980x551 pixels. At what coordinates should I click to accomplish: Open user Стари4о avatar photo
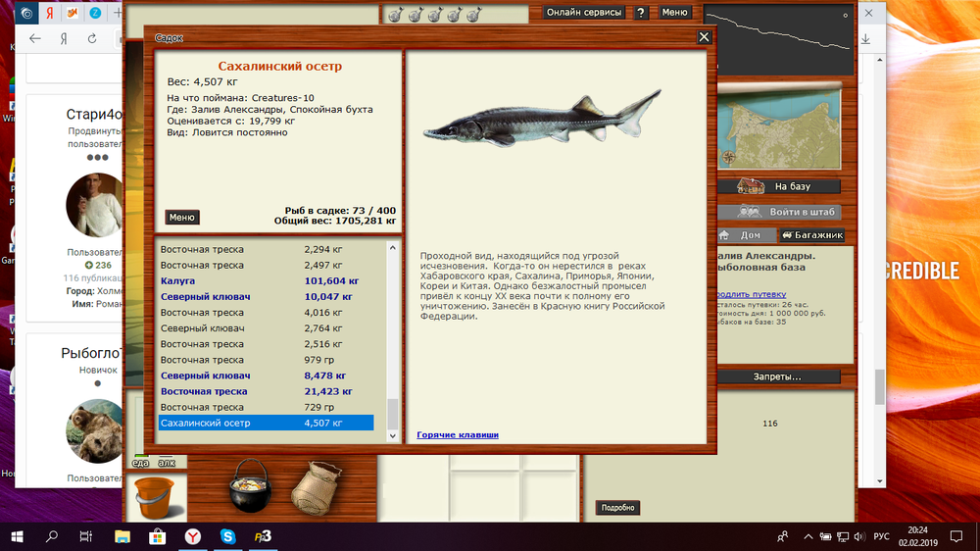coord(94,205)
